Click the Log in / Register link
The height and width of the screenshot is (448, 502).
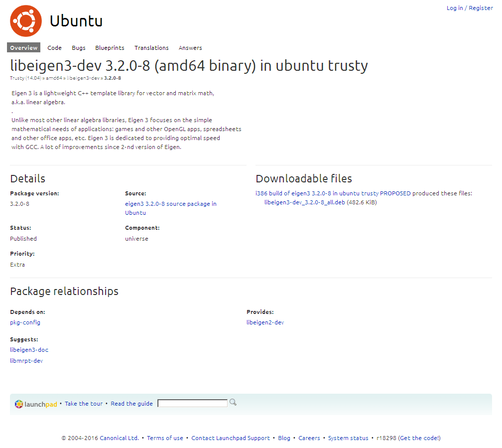tap(470, 8)
